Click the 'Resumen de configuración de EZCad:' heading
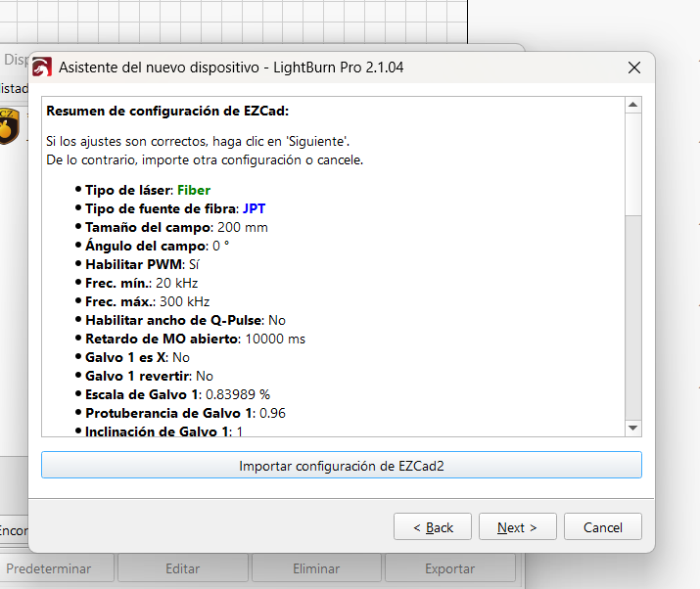The width and height of the screenshot is (700, 589). 167,111
